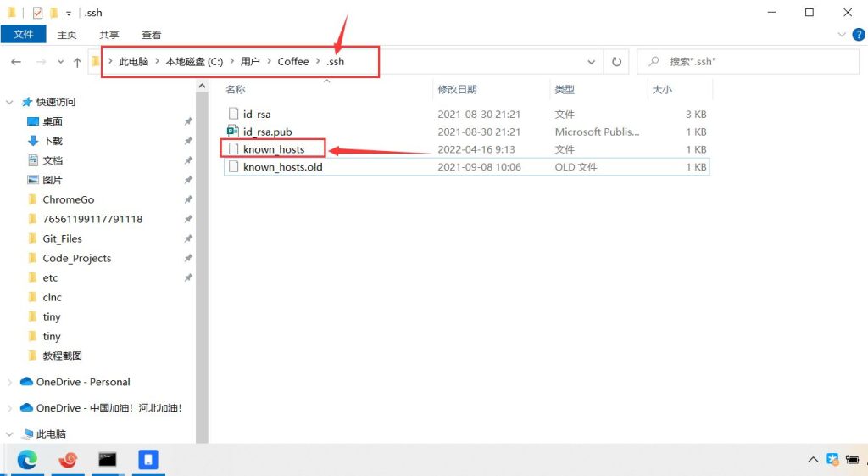Go back with the left arrow

point(16,62)
